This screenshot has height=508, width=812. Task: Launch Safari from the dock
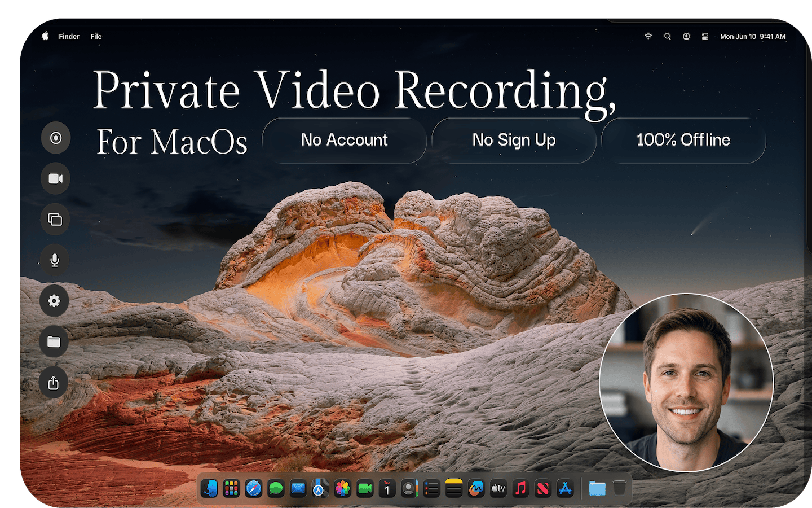[x=254, y=488]
